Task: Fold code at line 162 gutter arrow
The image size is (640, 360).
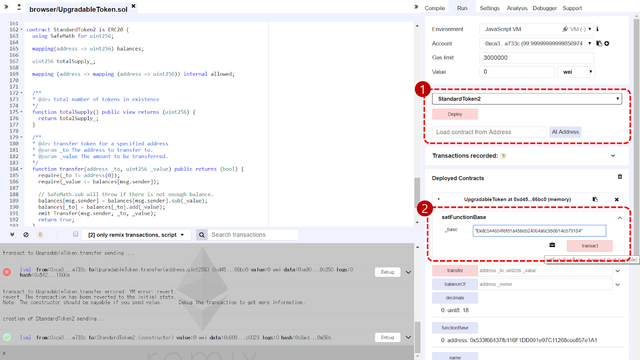Action: click(x=22, y=30)
